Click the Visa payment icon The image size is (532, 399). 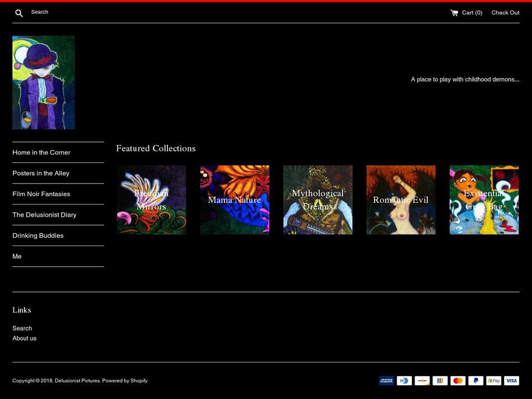coord(511,381)
